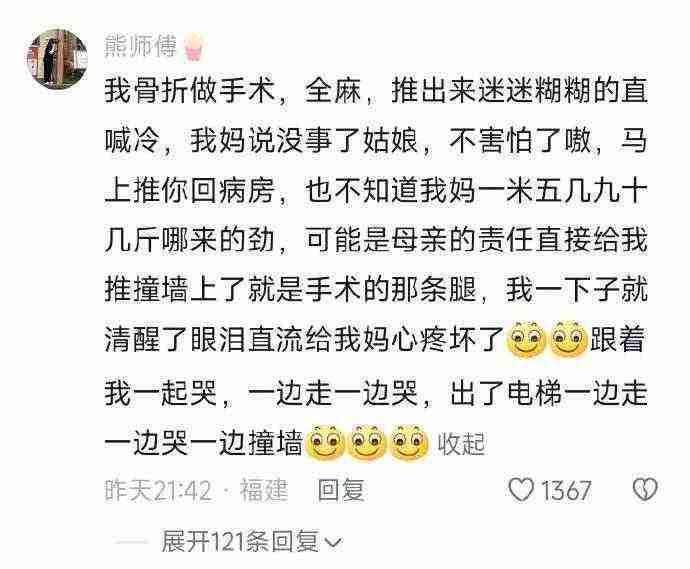Screen dimensions: 690x569
Task: Click the smiley emoji right before 收起
Action: click(409, 442)
